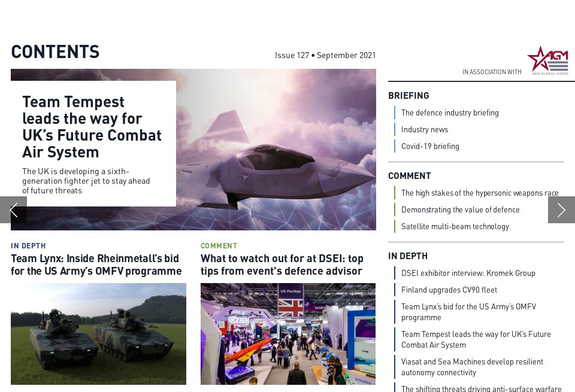Click the CONTENTS page title

point(55,51)
